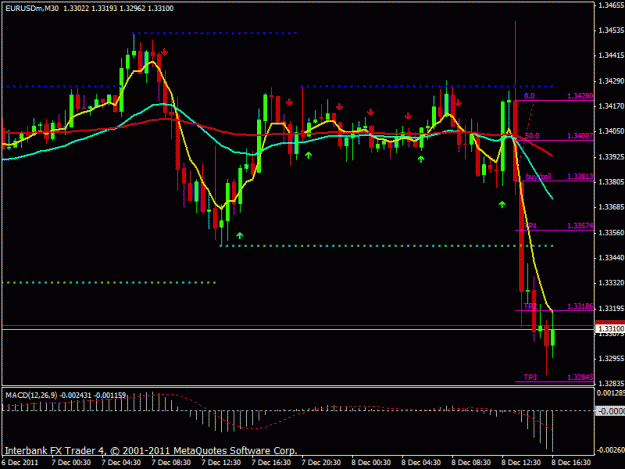Select the MACD(12,26,9) indicator label
625x469 pixels.
pos(31,395)
